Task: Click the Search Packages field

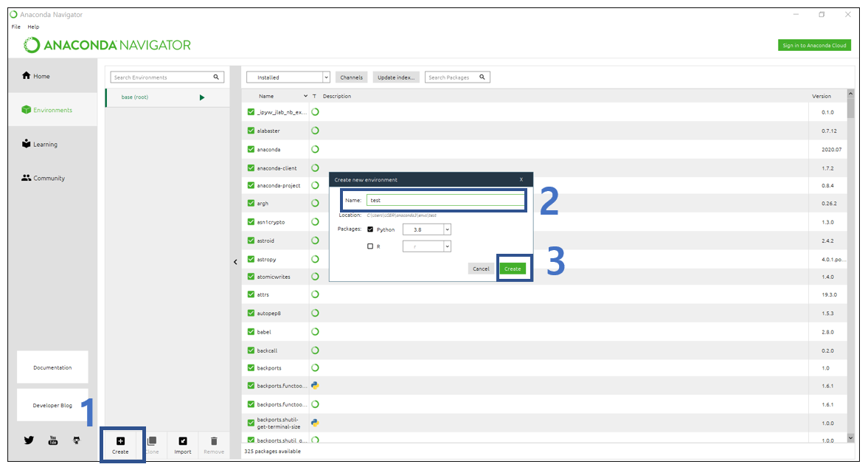Action: [x=457, y=77]
